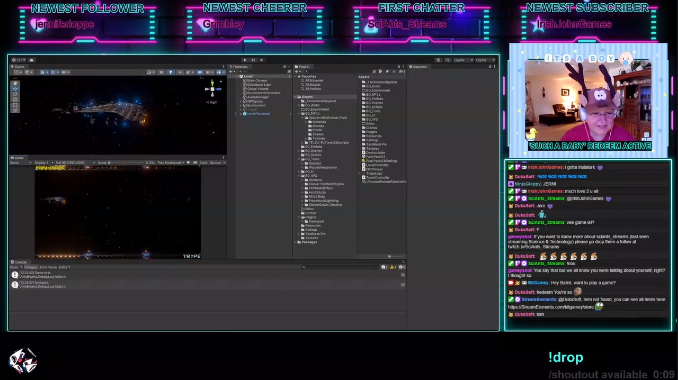Open the Scene camera settings dropdown

[209, 72]
